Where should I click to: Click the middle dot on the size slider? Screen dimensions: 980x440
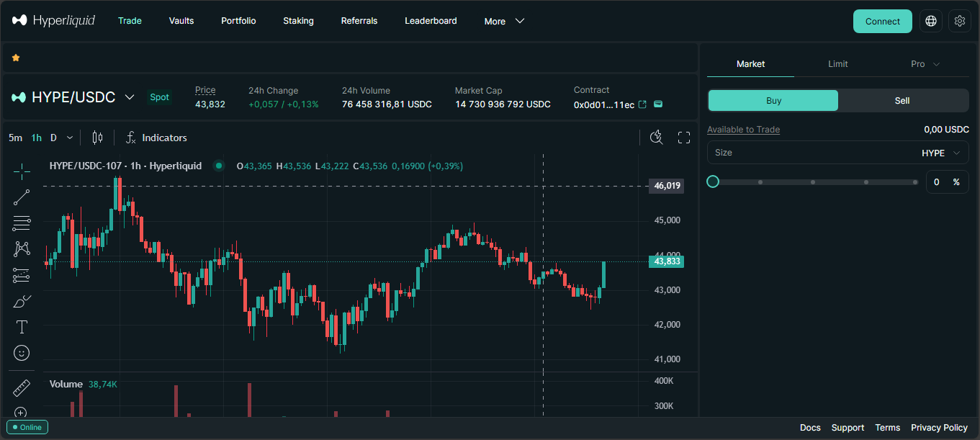813,182
